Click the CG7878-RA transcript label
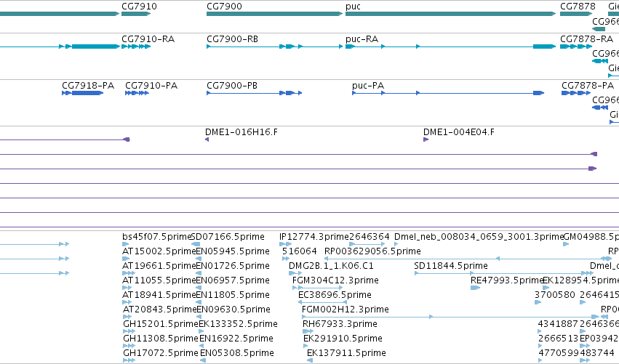Screen dimensions: 619x364 point(586,39)
